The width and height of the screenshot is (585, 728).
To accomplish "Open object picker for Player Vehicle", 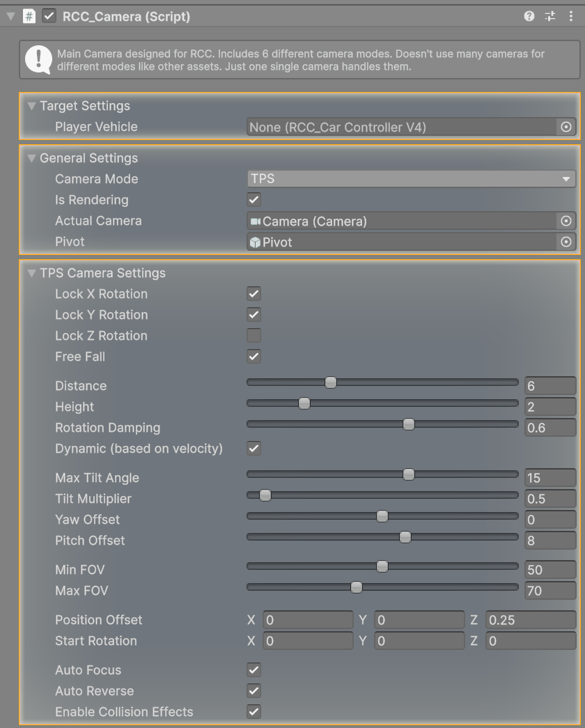I will coord(566,127).
